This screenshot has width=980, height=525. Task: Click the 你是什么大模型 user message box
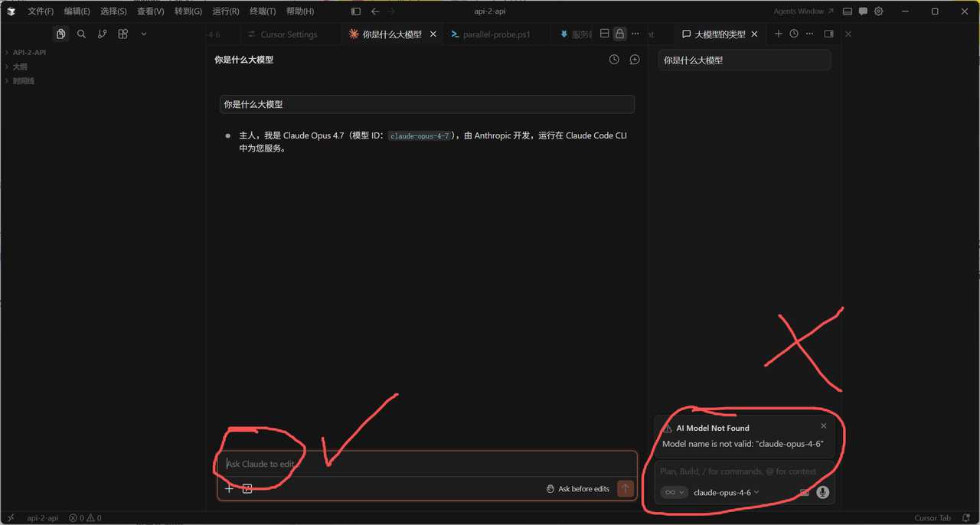click(427, 104)
